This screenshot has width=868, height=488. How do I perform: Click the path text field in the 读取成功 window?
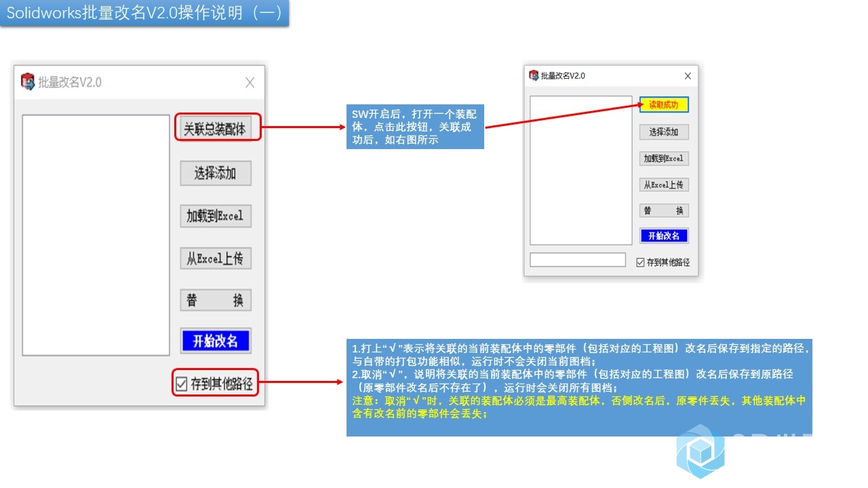tap(578, 260)
